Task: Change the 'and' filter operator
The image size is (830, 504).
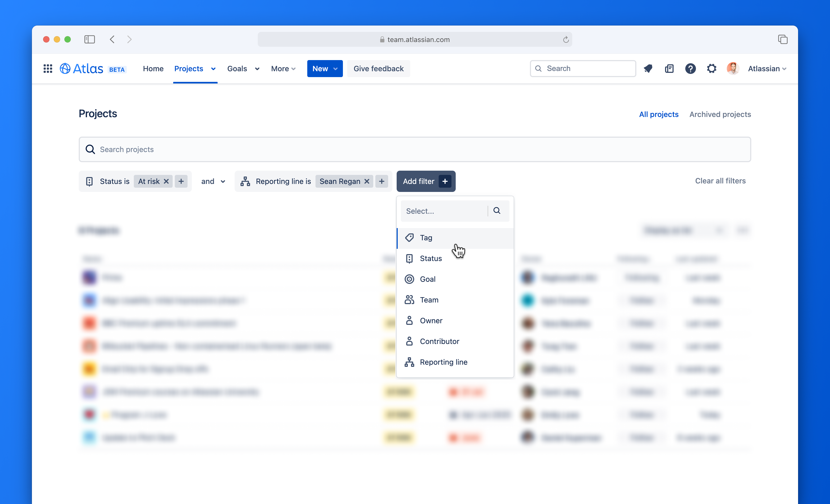Action: [x=213, y=182]
